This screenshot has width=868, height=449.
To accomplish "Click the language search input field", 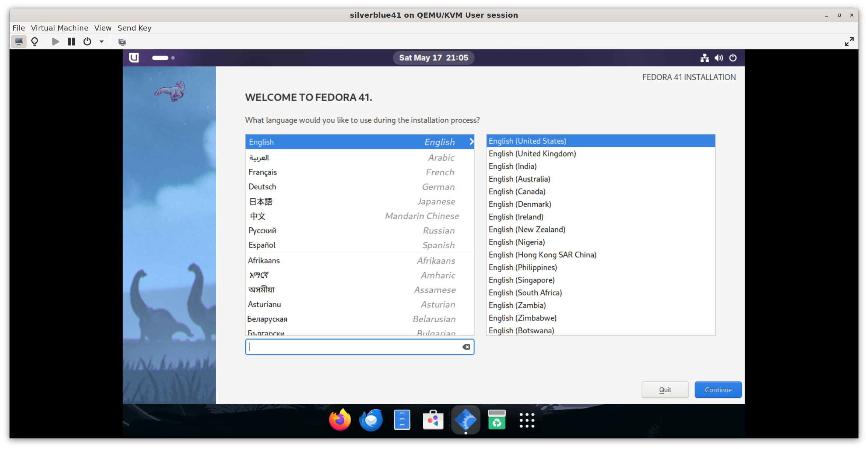I will tap(354, 347).
